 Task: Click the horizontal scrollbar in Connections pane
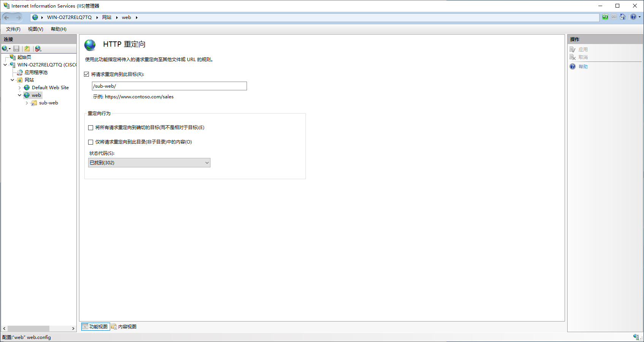39,329
